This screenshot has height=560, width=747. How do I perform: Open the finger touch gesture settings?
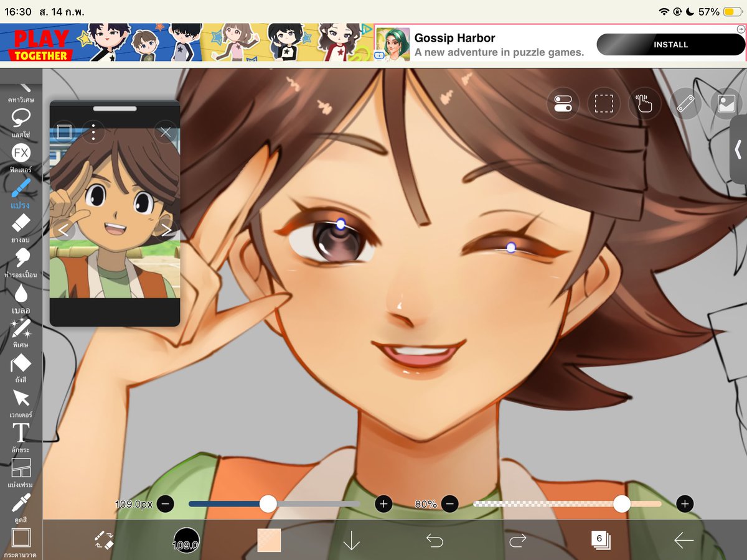coord(644,103)
